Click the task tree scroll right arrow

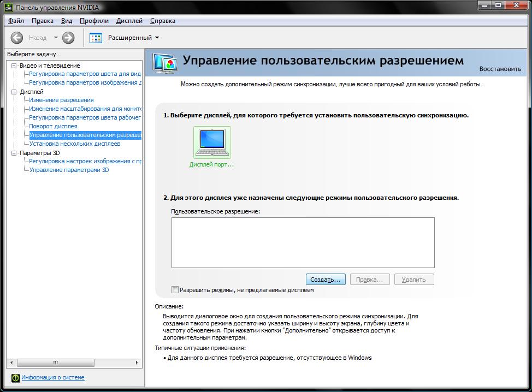pyautogui.click(x=137, y=363)
